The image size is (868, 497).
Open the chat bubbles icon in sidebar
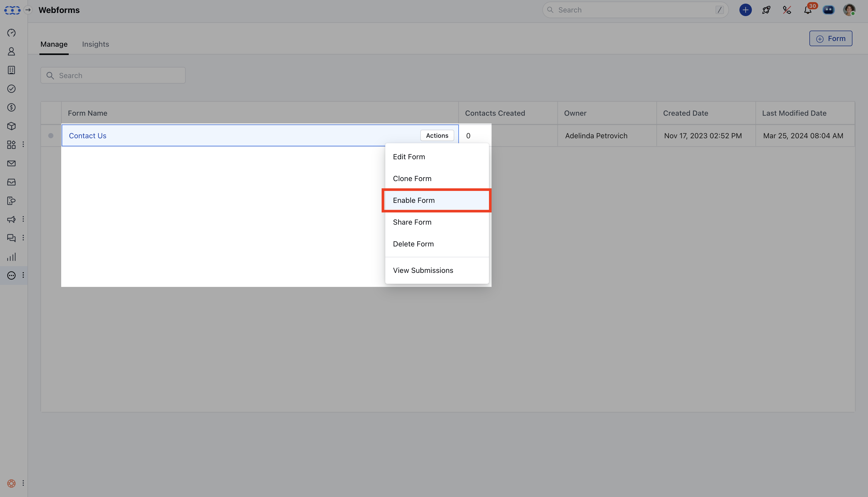coord(11,238)
